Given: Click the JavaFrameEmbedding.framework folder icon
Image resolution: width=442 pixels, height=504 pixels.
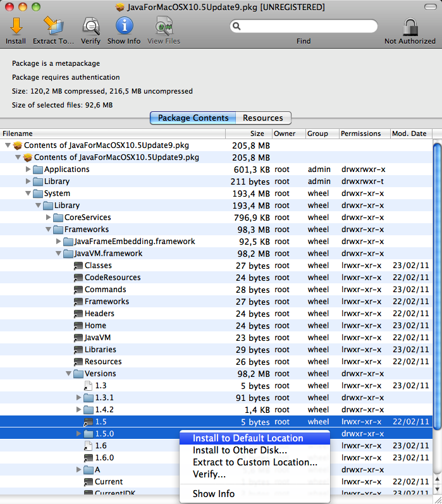Looking at the screenshot, I should coord(68,242).
